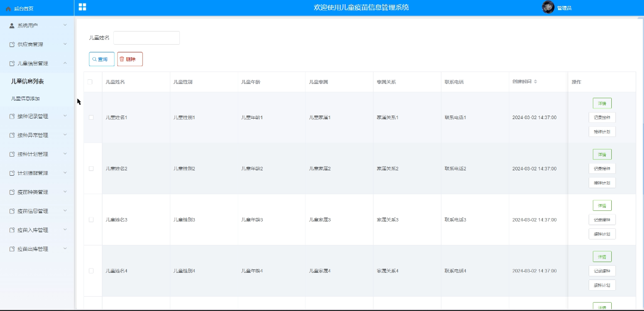This screenshot has width=644, height=311.
Task: Click 接种计划 for the 儿童姓名2 row
Action: [x=602, y=183]
